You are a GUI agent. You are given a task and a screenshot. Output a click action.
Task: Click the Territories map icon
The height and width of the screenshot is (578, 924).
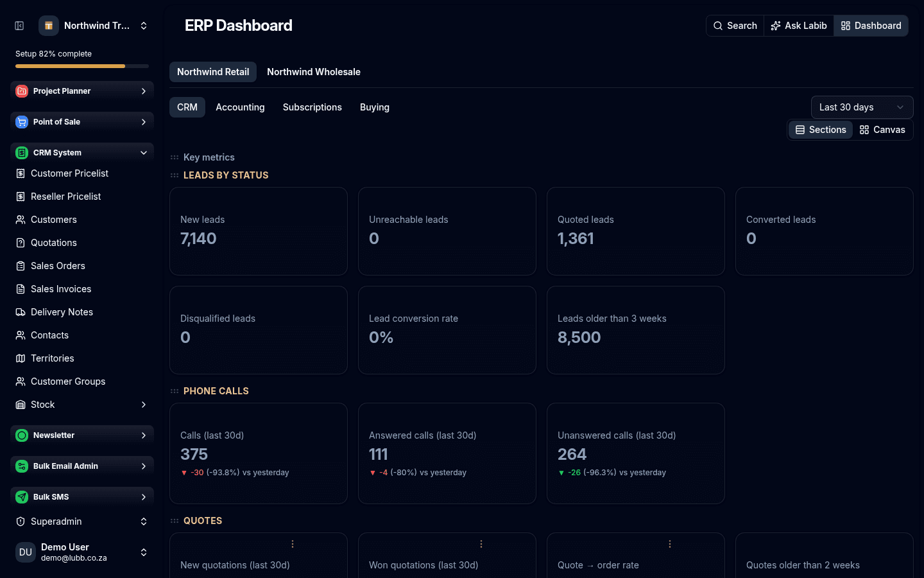tap(21, 358)
